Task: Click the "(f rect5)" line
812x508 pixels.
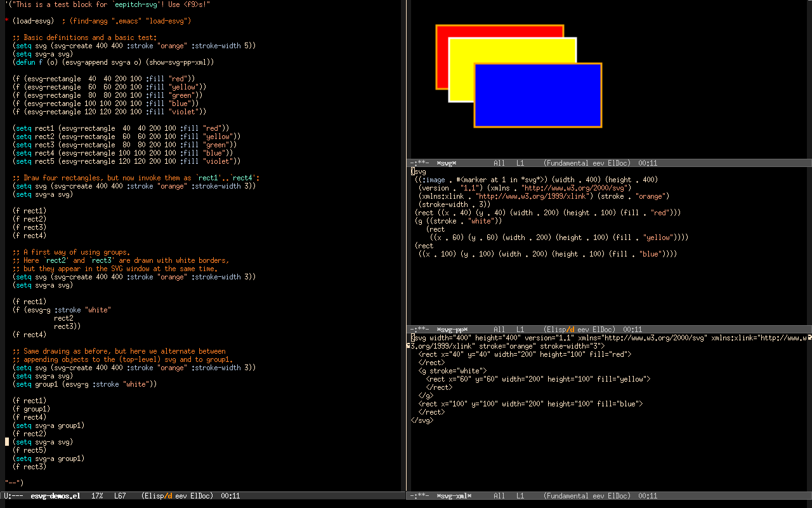Action: pyautogui.click(x=30, y=450)
